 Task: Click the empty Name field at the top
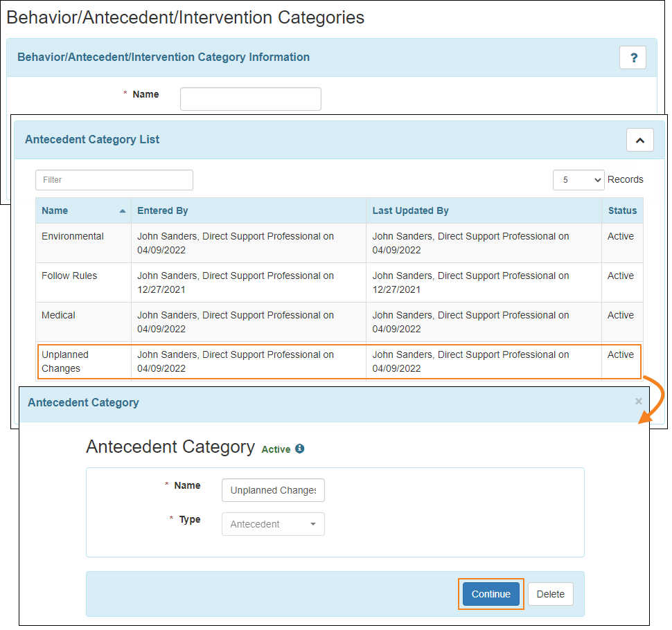pos(250,99)
